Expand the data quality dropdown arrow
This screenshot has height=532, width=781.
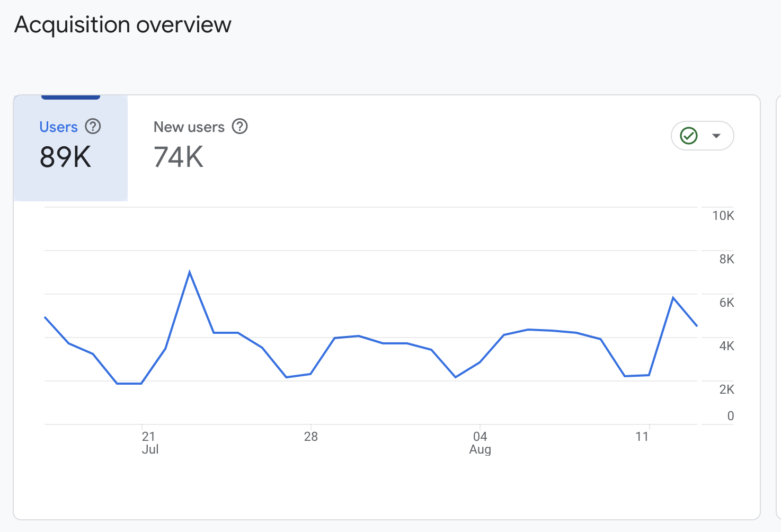coord(716,136)
